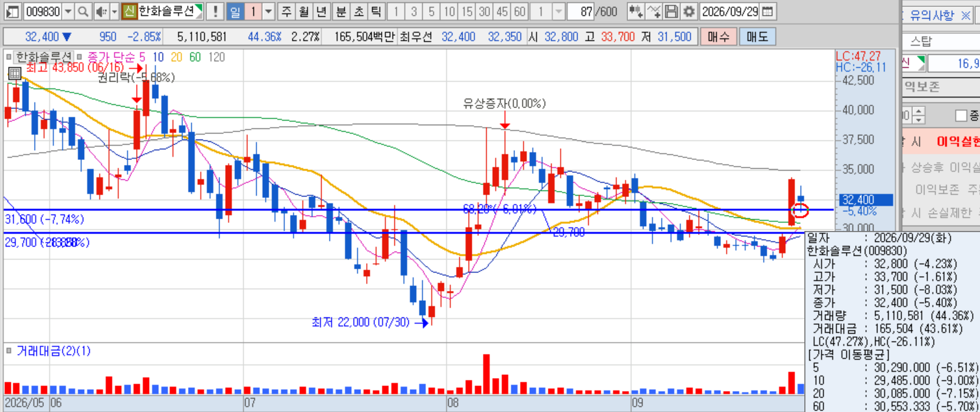Click the current price 32,400 axis marker
Viewport: 980px width, 412px height.
click(x=866, y=200)
